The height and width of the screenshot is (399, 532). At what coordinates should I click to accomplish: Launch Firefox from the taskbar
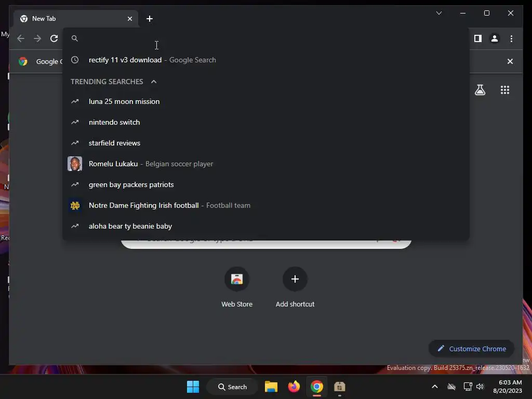[294, 387]
